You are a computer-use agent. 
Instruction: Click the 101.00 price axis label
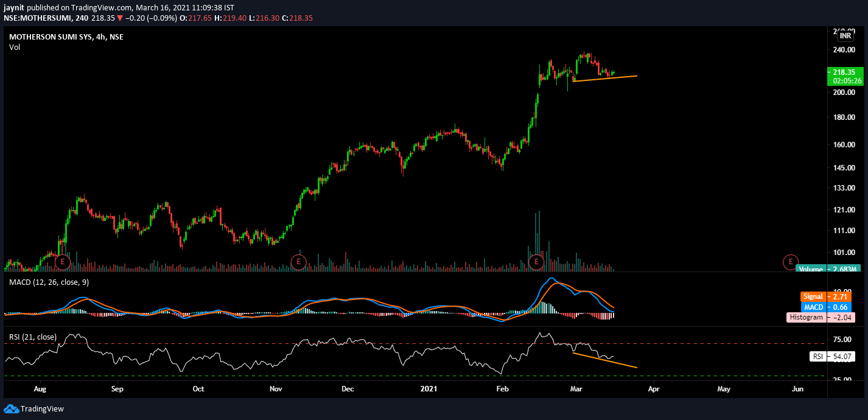tap(844, 253)
